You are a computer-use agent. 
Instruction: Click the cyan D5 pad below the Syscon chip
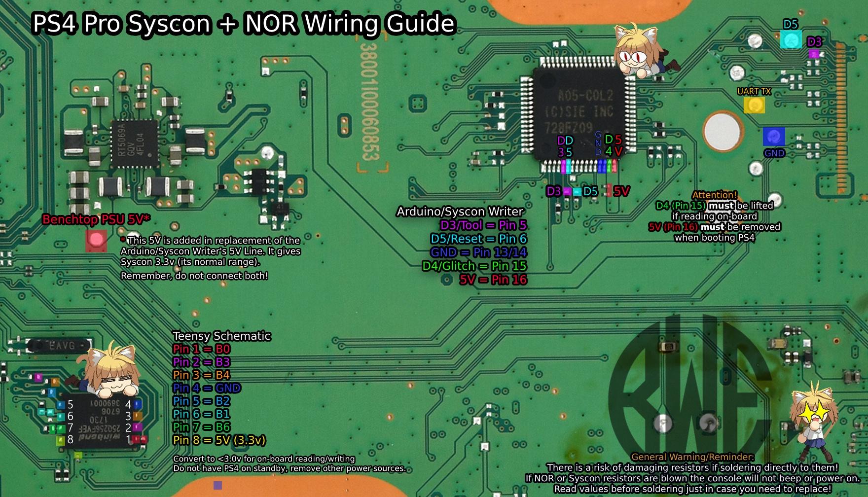click(577, 191)
